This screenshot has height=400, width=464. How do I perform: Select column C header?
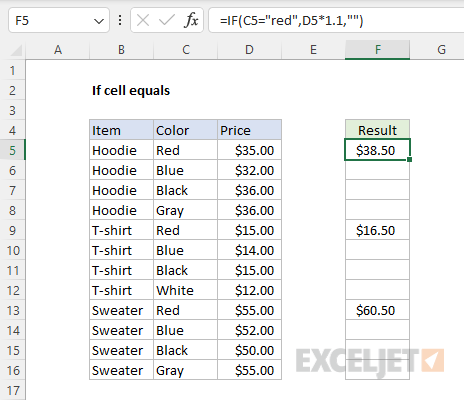185,50
